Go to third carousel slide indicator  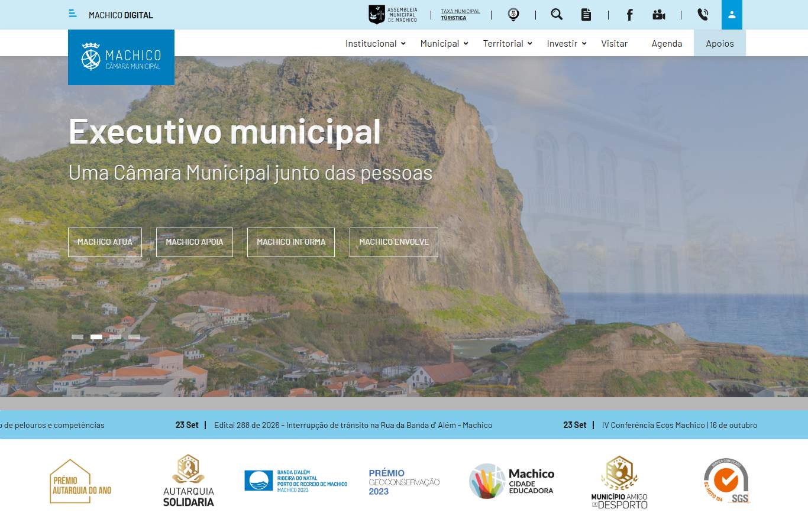point(115,337)
